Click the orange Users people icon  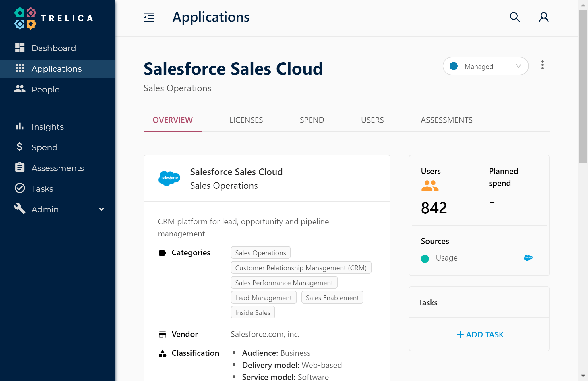[x=430, y=186]
